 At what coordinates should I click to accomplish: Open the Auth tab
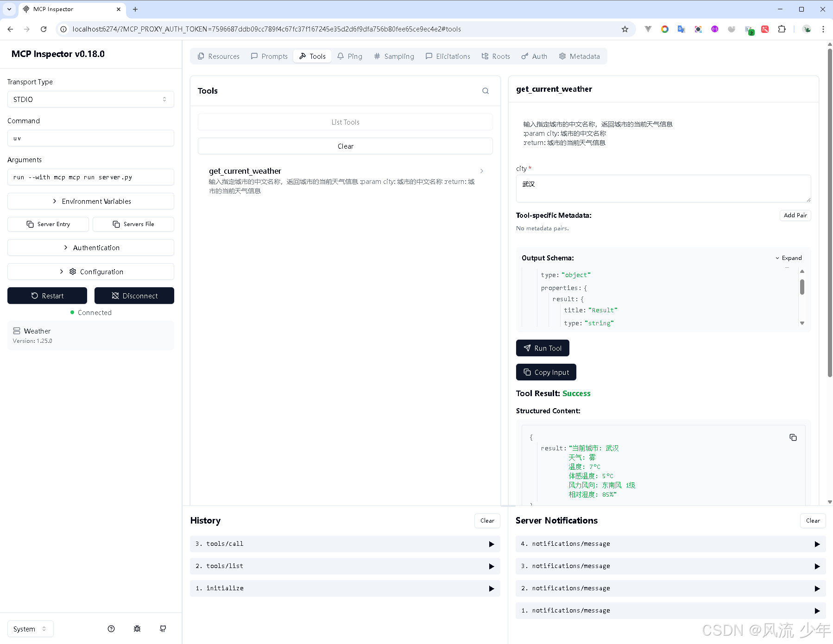coord(534,57)
